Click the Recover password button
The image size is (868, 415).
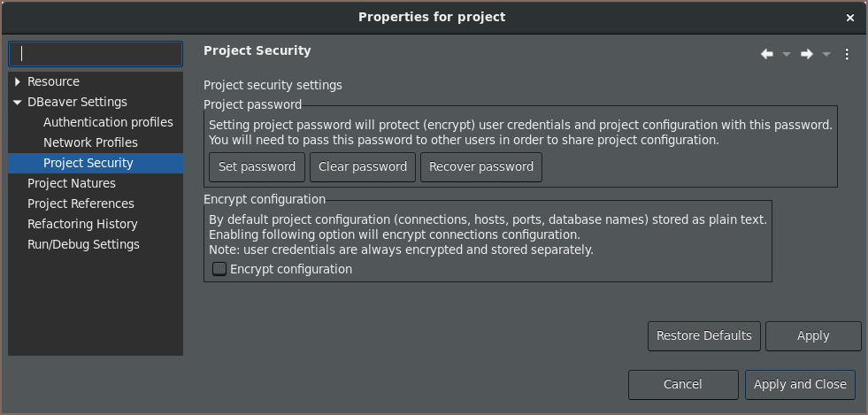point(481,167)
